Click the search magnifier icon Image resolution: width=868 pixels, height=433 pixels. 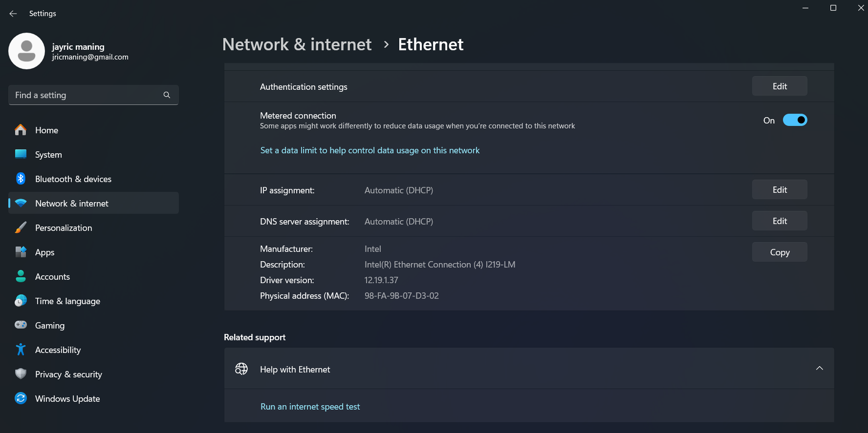pyautogui.click(x=167, y=95)
